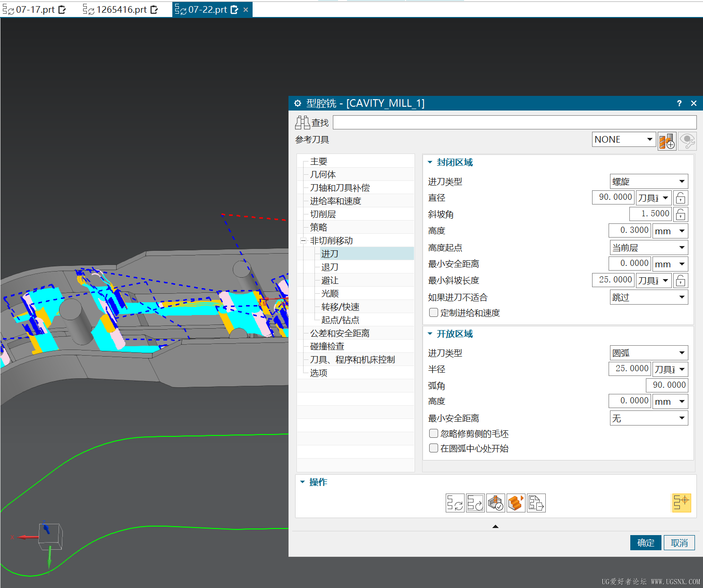Screen dimensions: 703x588
Task: Switch to the 07-17.prt tab
Action: point(35,9)
